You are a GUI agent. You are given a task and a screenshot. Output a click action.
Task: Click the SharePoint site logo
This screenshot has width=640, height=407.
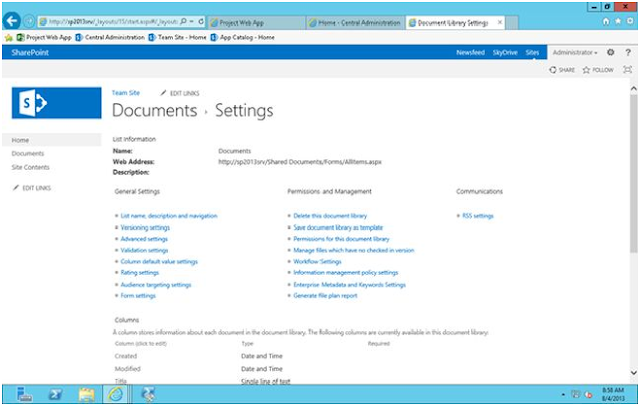coord(56,103)
